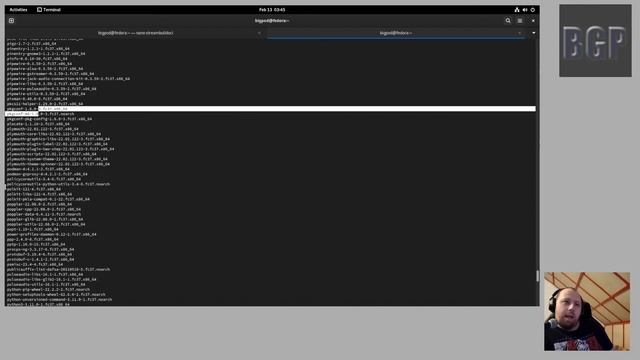Viewport: 640px width, 360px height.
Task: Open the Activities overview
Action: [18, 9]
